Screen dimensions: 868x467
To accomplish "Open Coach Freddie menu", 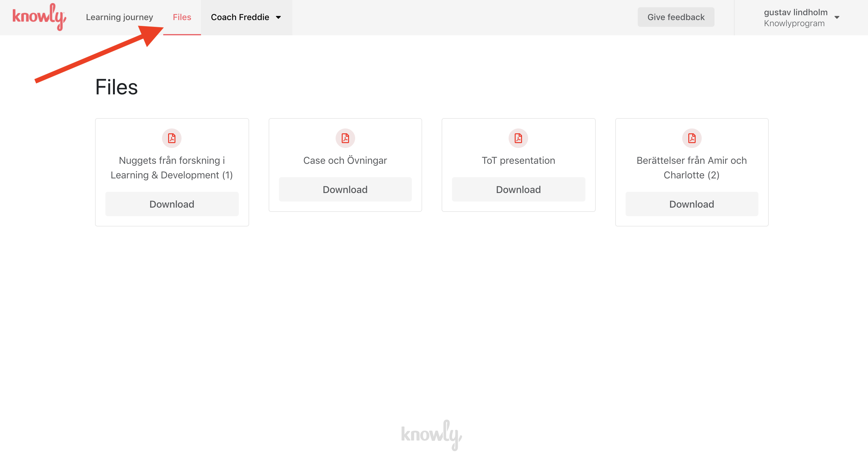I will tap(240, 17).
